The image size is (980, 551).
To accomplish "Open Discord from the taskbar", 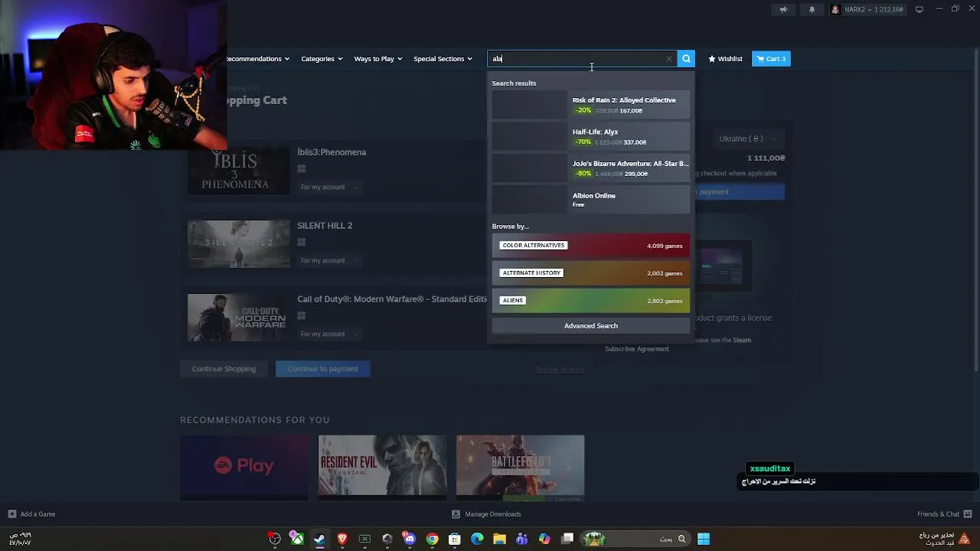I will (410, 539).
